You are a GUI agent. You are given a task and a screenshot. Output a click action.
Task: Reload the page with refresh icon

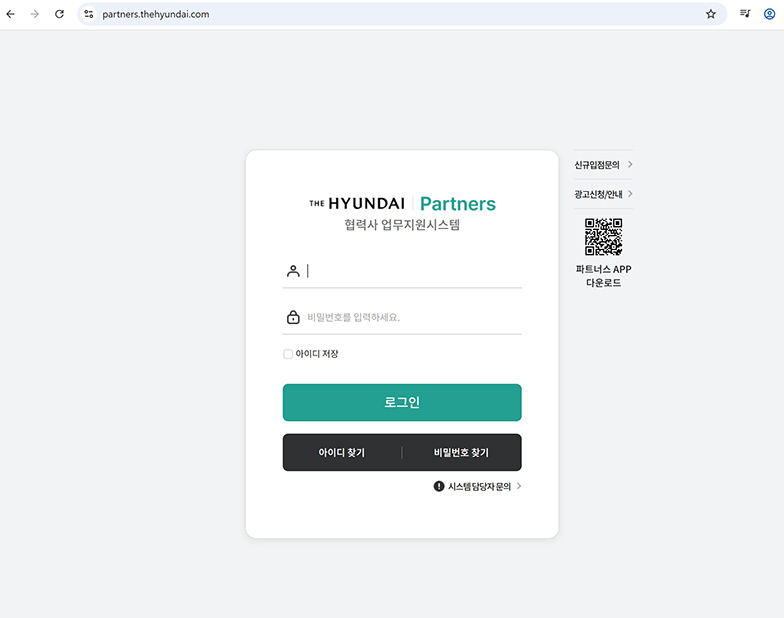pyautogui.click(x=59, y=14)
